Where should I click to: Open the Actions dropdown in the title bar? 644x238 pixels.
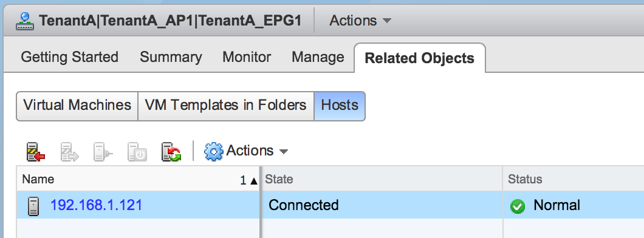(x=360, y=21)
